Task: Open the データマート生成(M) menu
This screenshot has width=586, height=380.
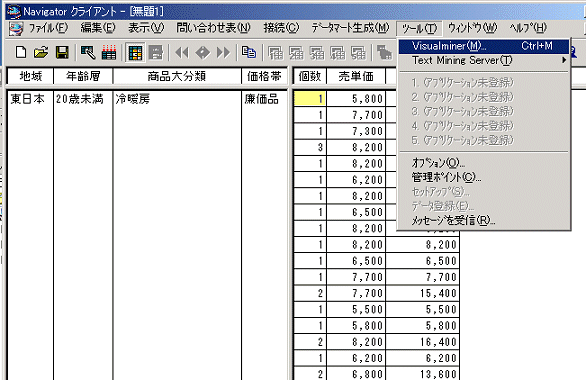Action: point(350,28)
